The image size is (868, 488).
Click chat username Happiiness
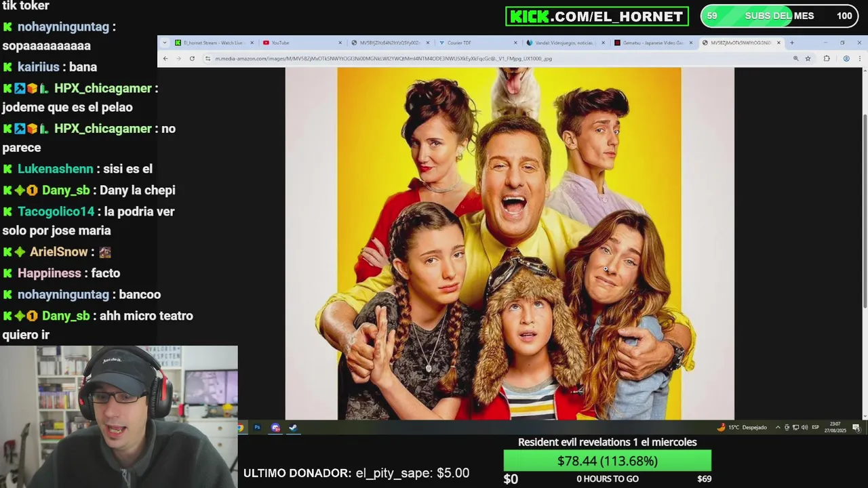[x=50, y=273]
